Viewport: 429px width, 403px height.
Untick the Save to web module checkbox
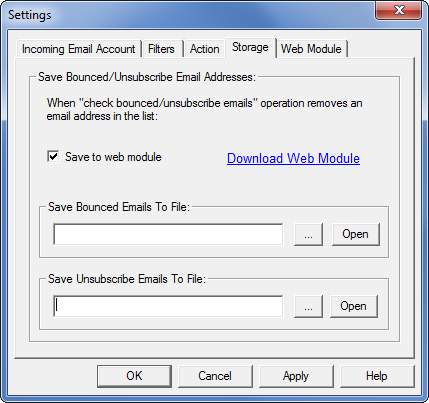click(53, 156)
